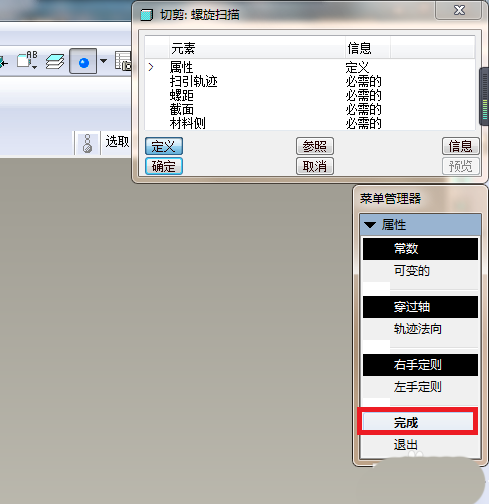Click the 确定 button in the dialog
Viewport: 489px width, 504px height.
164,166
